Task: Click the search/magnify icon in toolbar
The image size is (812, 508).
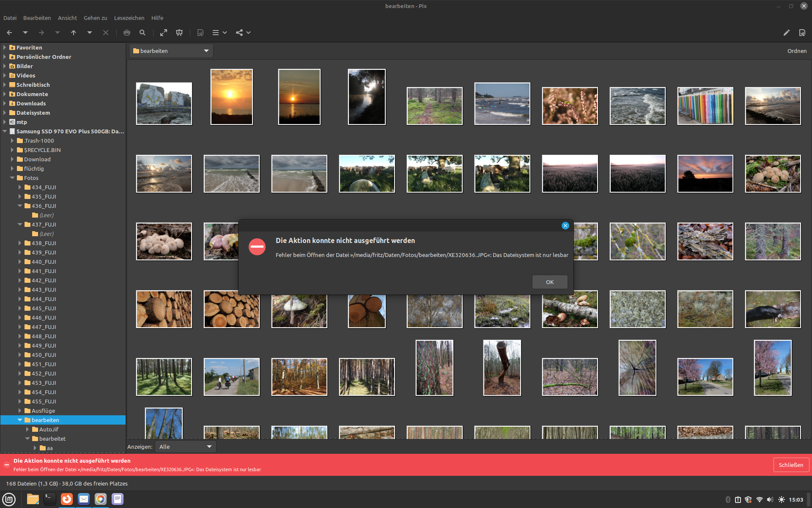Action: coord(143,32)
